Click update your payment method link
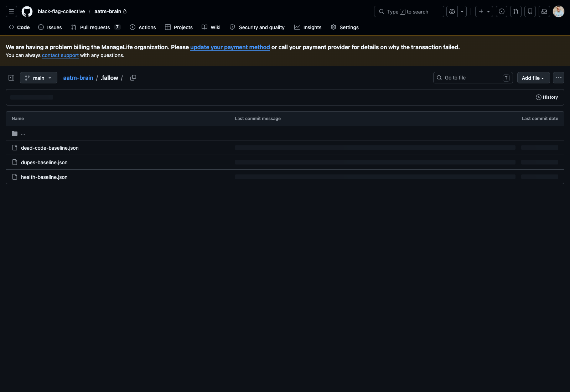570x392 pixels. [x=230, y=47]
